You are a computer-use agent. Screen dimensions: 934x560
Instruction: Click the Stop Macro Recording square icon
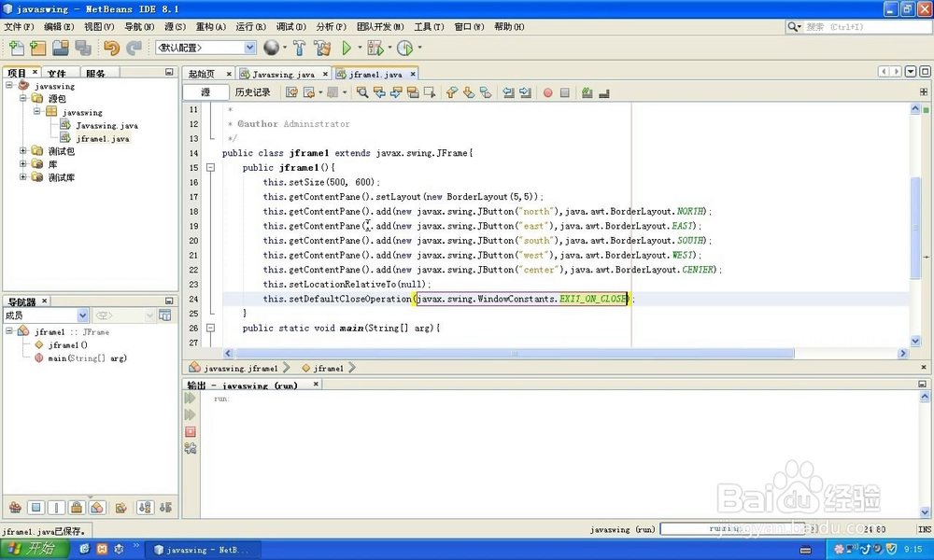(565, 92)
